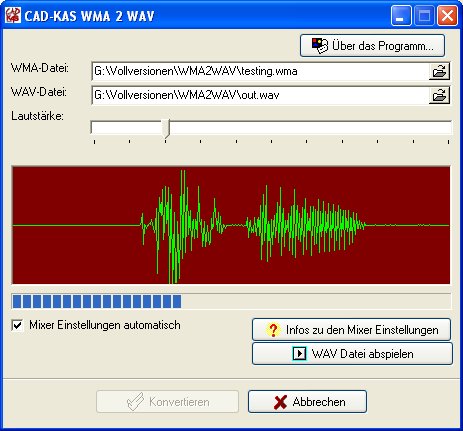This screenshot has width=463, height=431.
Task: Click the WMA-Datei path input field
Action: tap(260, 71)
